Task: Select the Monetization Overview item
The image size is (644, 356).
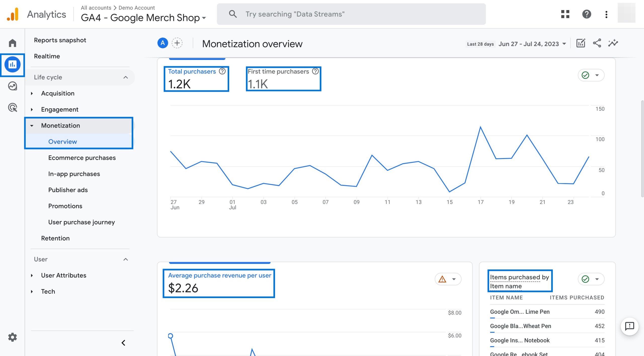Action: pyautogui.click(x=62, y=142)
